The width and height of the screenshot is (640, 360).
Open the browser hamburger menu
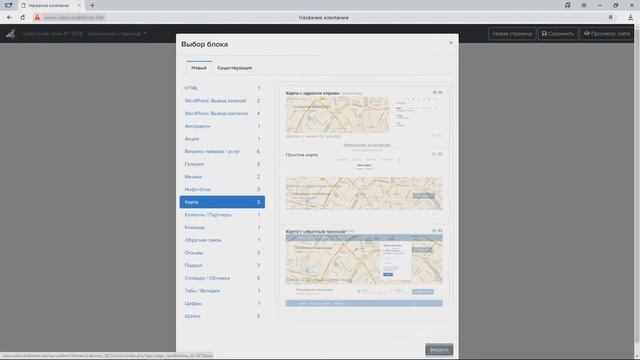point(584,5)
